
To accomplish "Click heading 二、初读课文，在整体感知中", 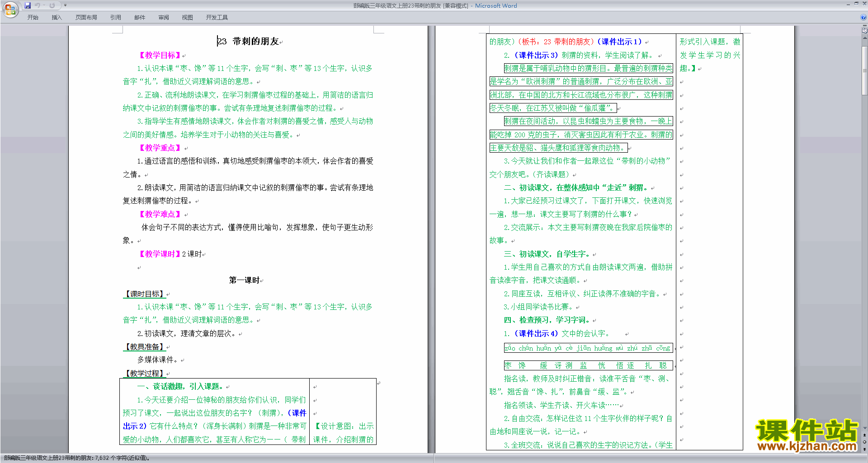I will pos(576,187).
